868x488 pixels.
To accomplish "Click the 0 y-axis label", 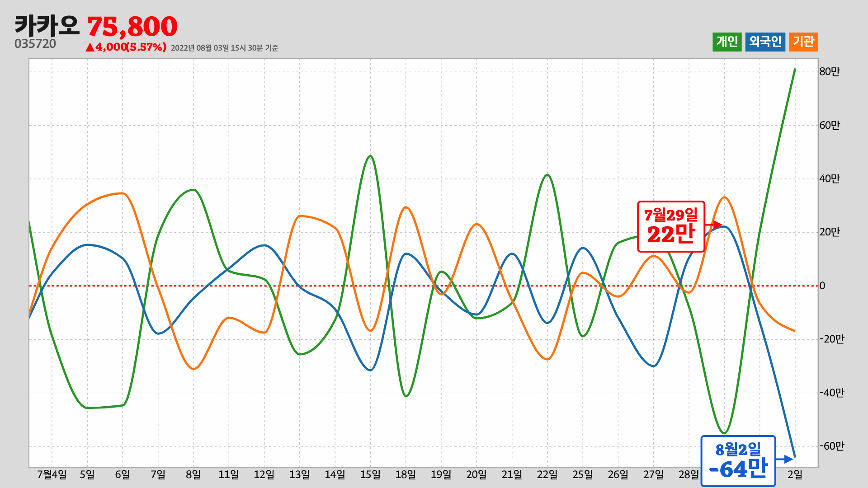I will pyautogui.click(x=822, y=286).
